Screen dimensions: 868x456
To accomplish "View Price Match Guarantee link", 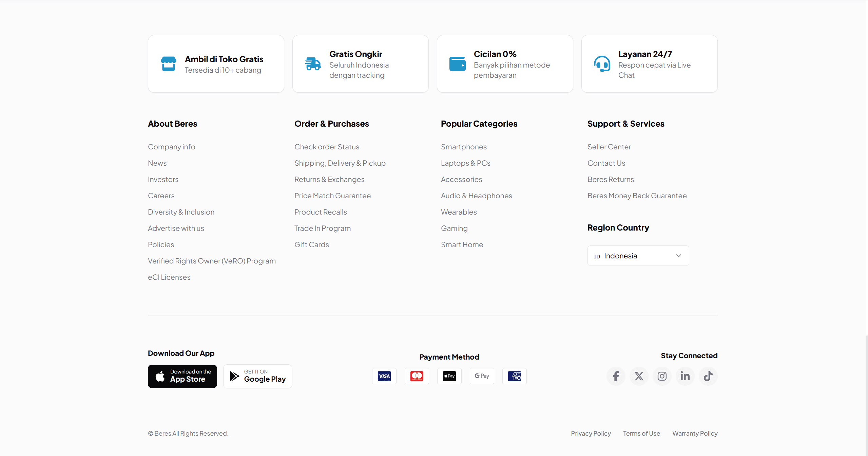I will pos(333,196).
